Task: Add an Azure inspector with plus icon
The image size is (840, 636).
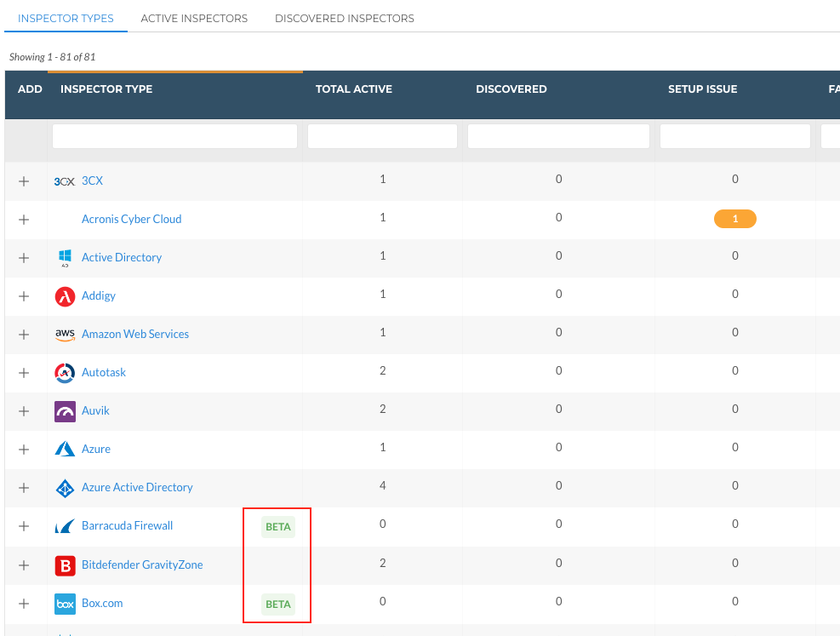Action: (24, 450)
